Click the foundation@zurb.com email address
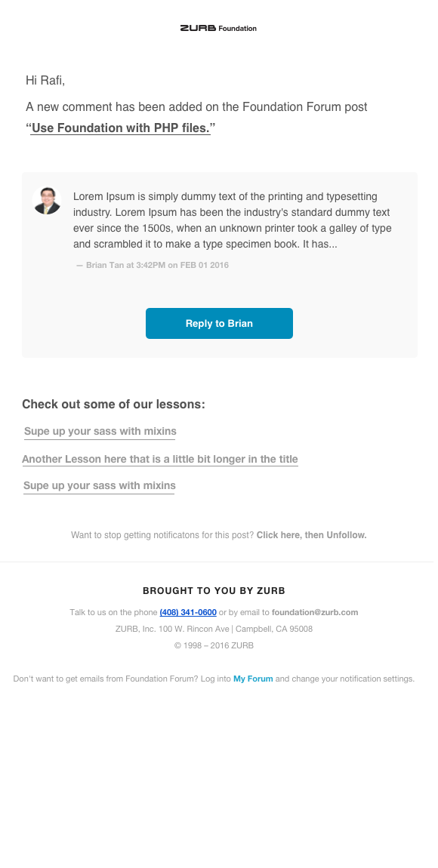438x868 pixels. point(315,612)
